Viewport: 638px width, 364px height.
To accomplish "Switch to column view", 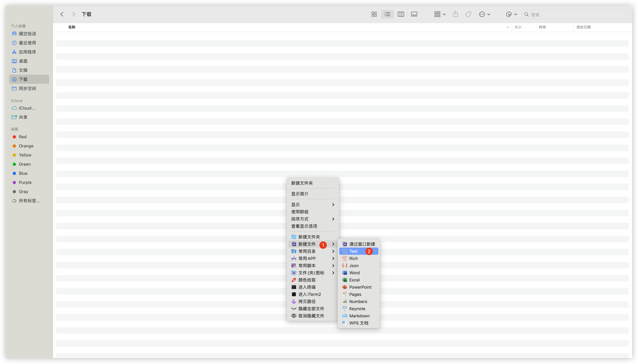I will click(401, 14).
